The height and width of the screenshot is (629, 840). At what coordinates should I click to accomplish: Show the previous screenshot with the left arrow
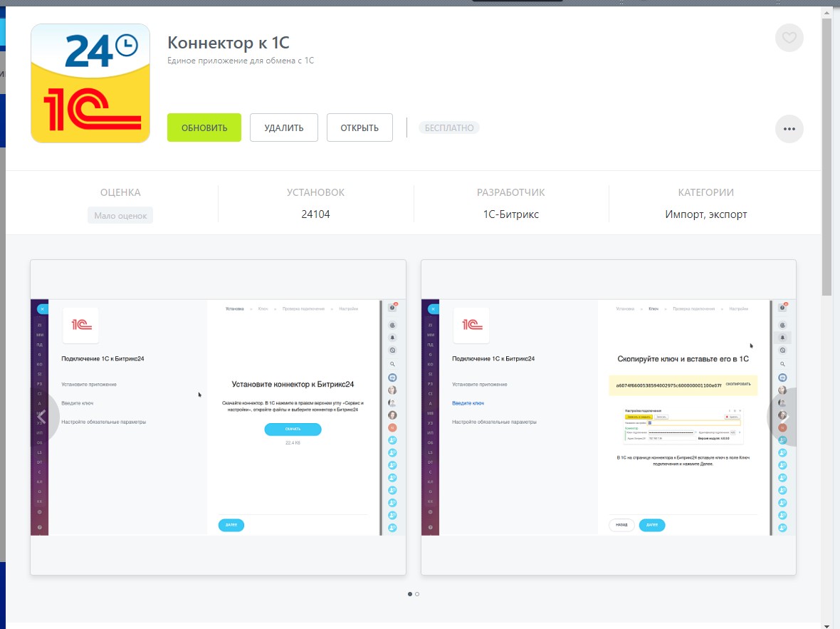[x=42, y=417]
